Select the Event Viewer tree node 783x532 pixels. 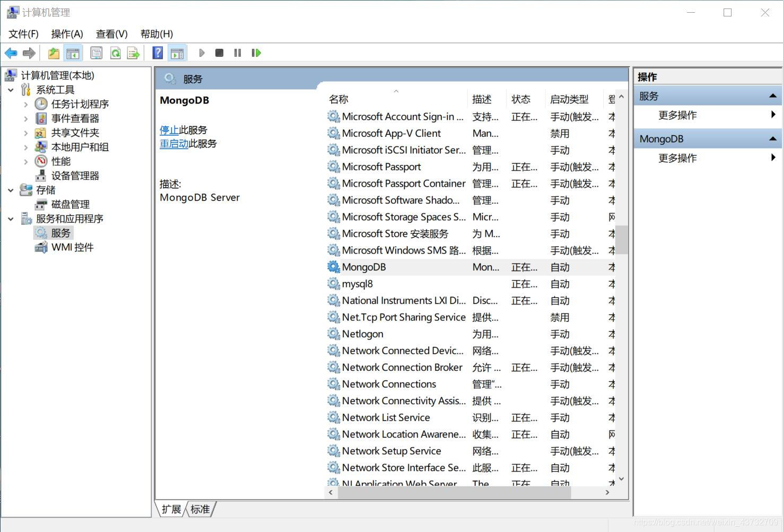(x=75, y=118)
